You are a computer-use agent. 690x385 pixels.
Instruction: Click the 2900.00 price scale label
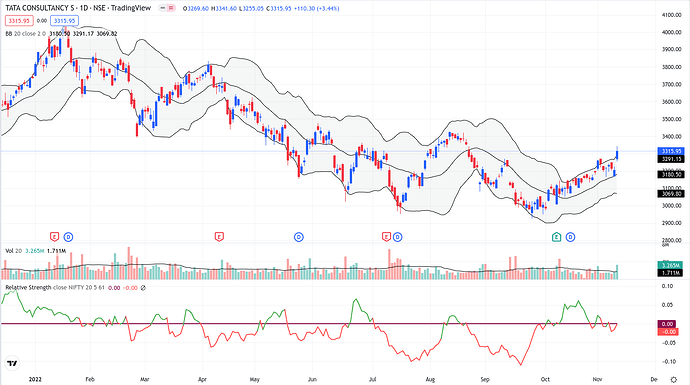point(672,223)
